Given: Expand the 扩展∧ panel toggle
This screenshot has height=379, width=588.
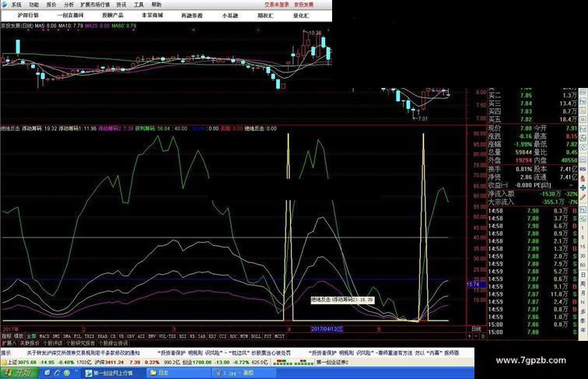Looking at the screenshot, I should (x=9, y=343).
